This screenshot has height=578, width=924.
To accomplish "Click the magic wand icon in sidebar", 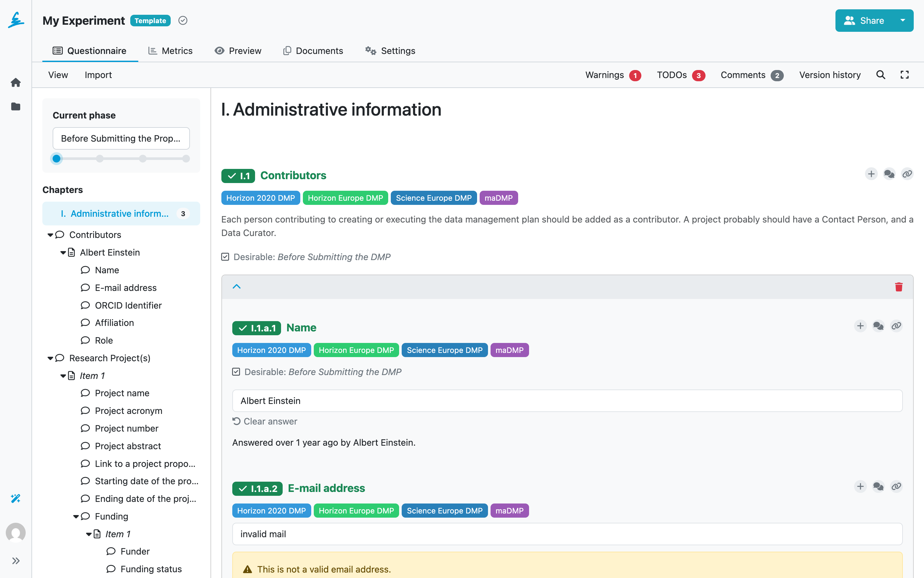I will pyautogui.click(x=16, y=498).
